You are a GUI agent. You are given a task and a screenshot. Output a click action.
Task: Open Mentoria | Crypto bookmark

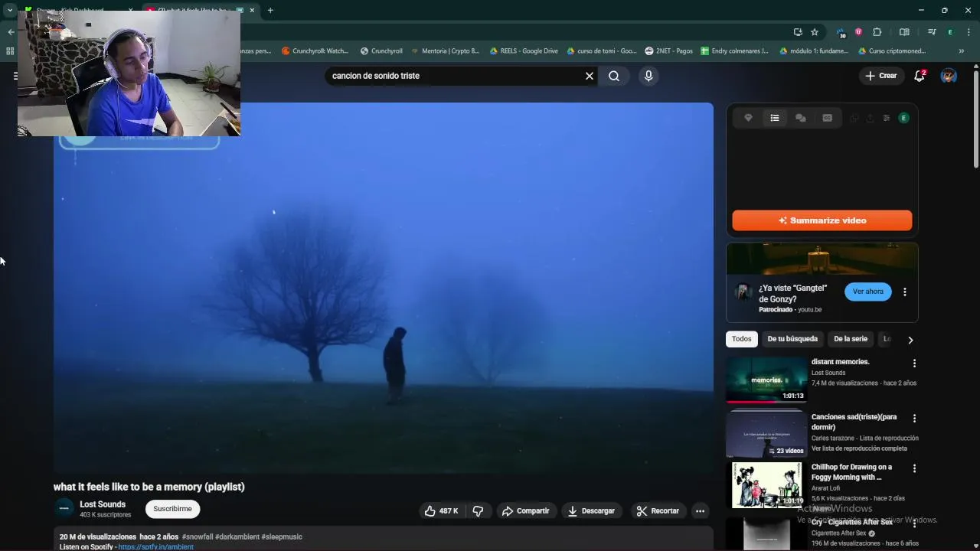pyautogui.click(x=445, y=51)
